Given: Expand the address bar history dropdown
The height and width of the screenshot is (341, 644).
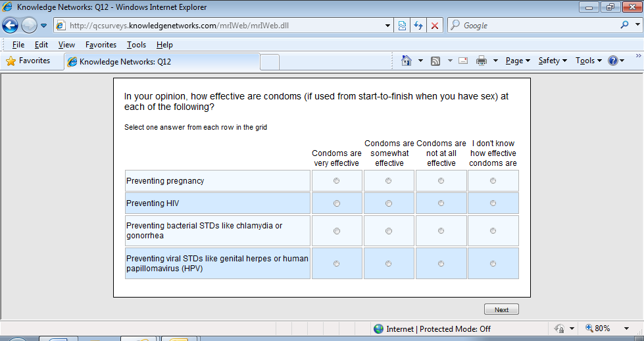Looking at the screenshot, I should coord(387,26).
